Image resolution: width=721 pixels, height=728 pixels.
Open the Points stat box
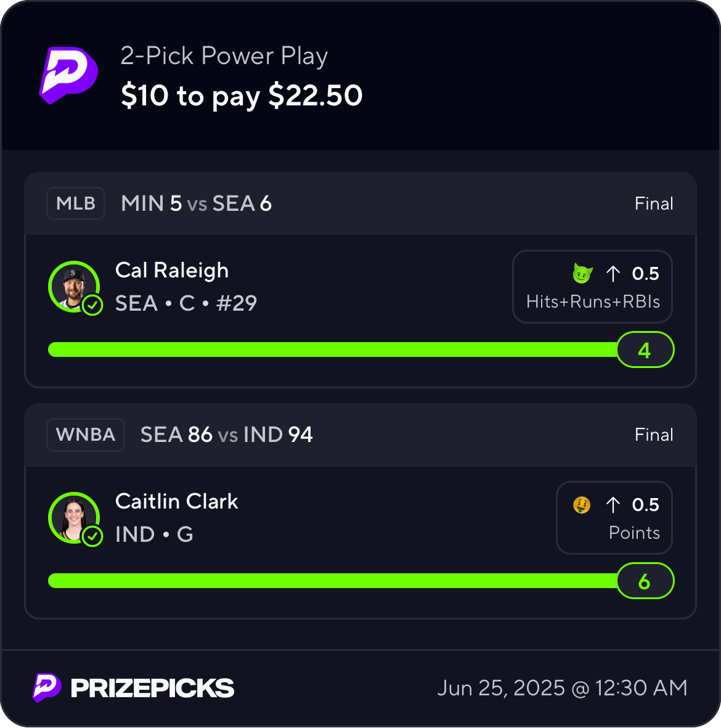click(614, 518)
